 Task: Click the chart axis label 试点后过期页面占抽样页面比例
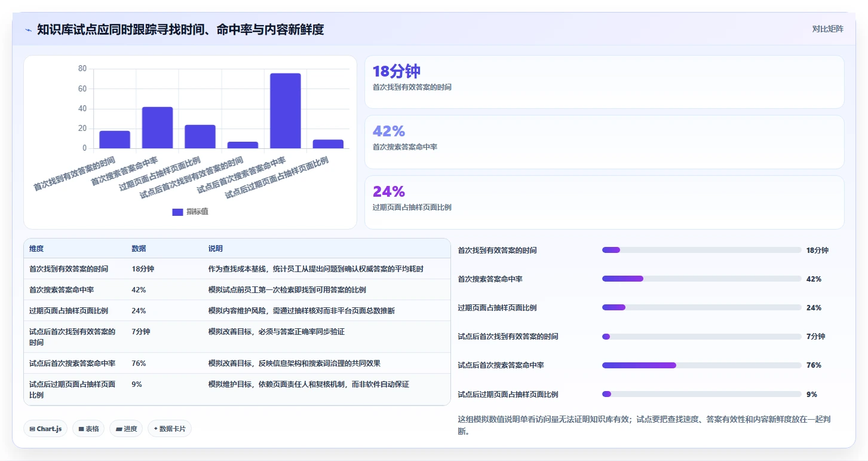tap(277, 178)
